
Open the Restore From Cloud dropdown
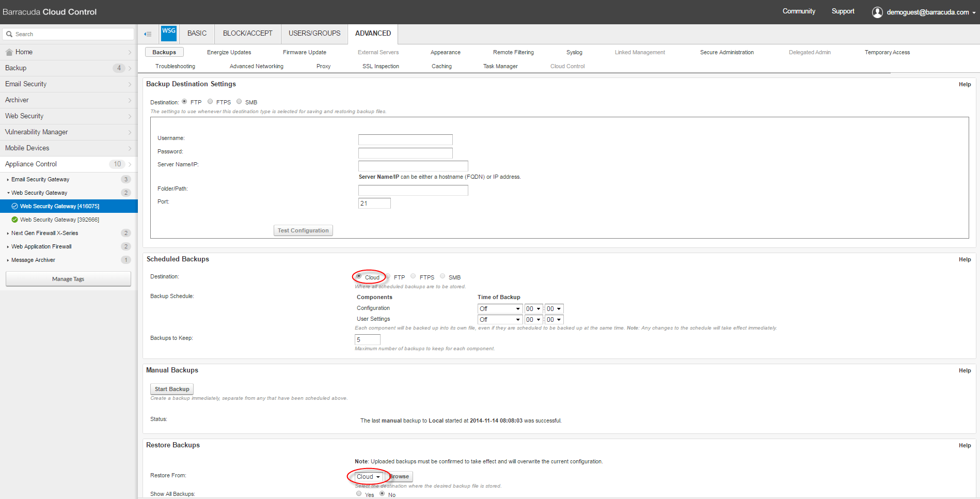point(369,477)
